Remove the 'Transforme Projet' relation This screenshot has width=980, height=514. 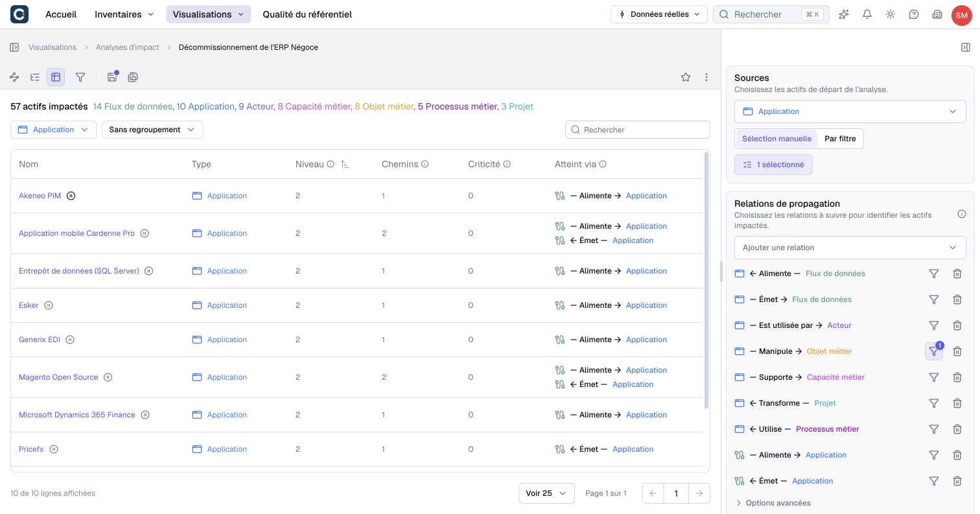(x=957, y=403)
